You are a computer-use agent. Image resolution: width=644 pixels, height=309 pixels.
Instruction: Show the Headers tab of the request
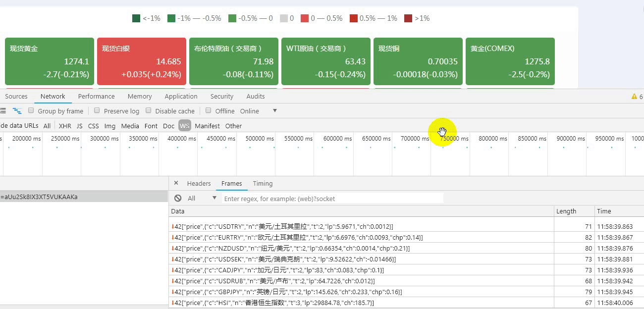click(x=199, y=184)
